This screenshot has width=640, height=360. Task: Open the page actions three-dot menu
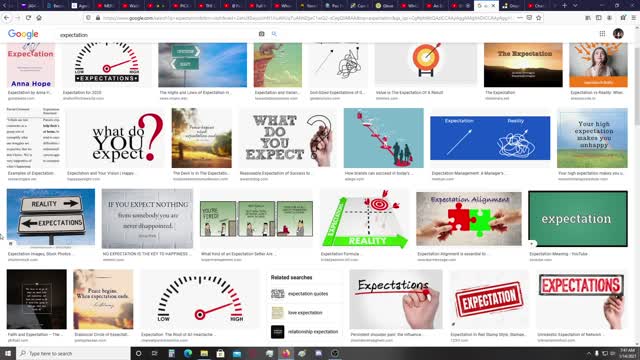pos(519,18)
